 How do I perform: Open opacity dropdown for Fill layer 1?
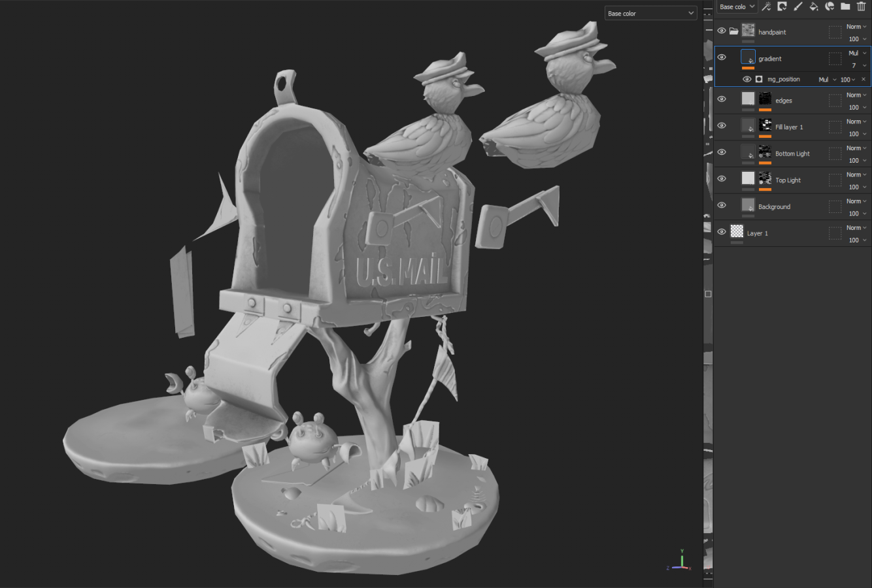(x=858, y=134)
